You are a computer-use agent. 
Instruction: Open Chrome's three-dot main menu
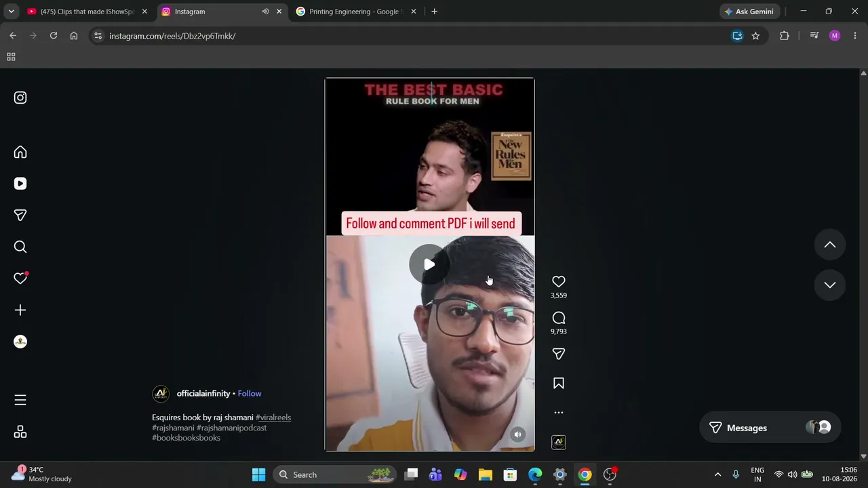pos(854,36)
